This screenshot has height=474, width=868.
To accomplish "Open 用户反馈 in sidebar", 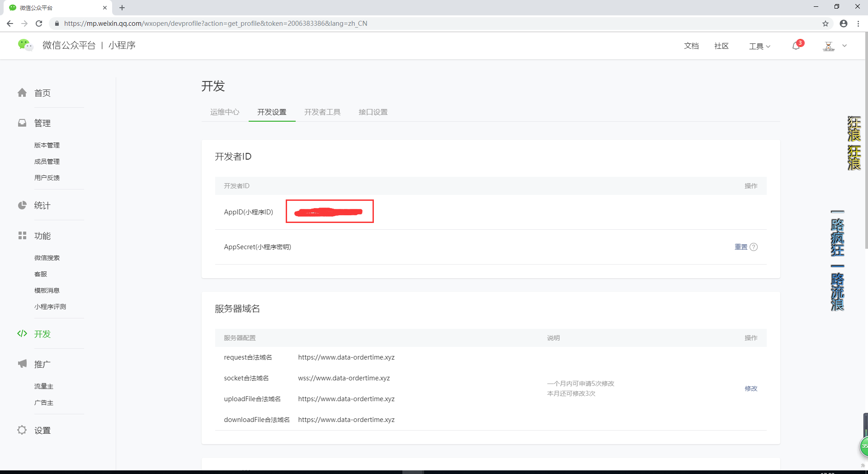I will click(x=47, y=178).
